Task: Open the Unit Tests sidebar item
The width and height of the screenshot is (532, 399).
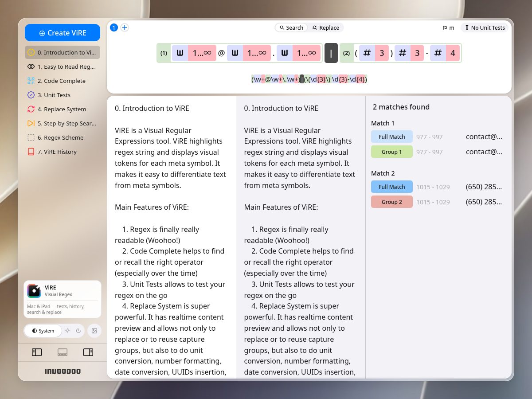Action: point(63,95)
